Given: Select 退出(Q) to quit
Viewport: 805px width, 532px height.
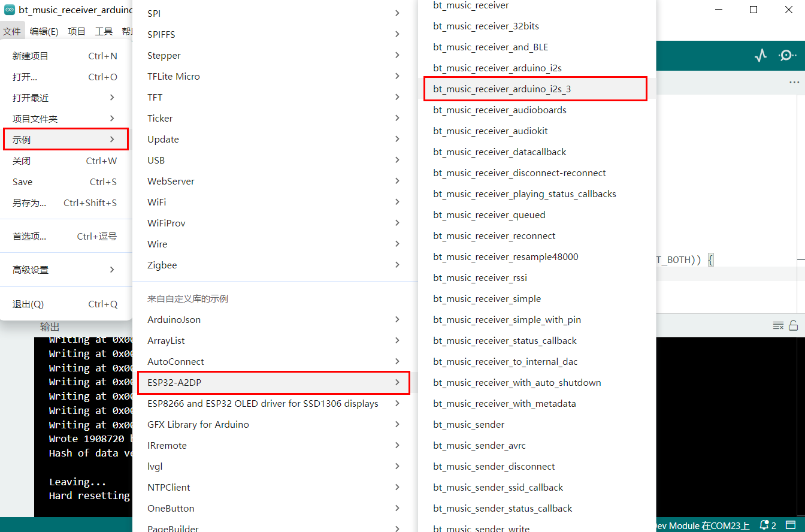Looking at the screenshot, I should [65, 304].
